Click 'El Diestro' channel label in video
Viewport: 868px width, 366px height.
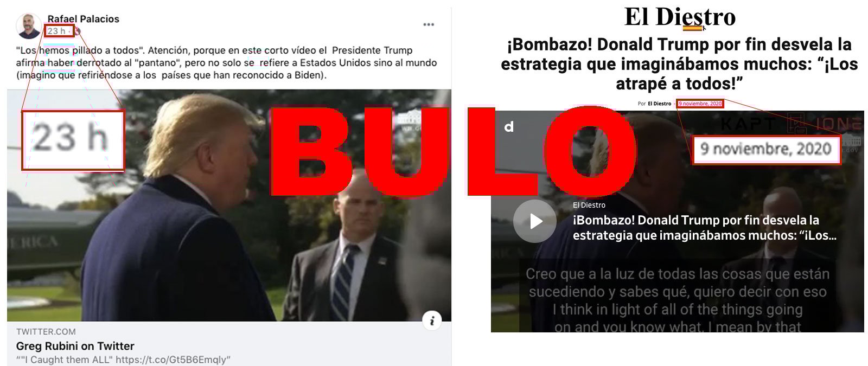589,205
